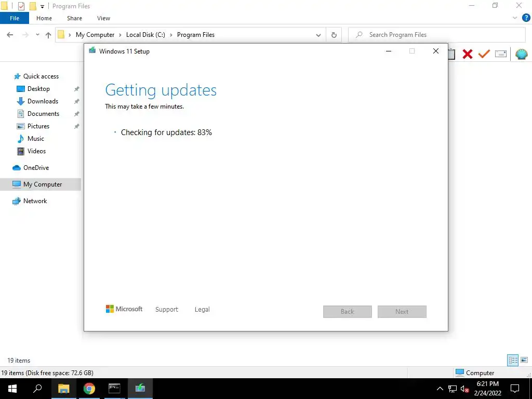Click the Legal link in Windows 11 Setup
This screenshot has height=399, width=532.
pyautogui.click(x=202, y=310)
